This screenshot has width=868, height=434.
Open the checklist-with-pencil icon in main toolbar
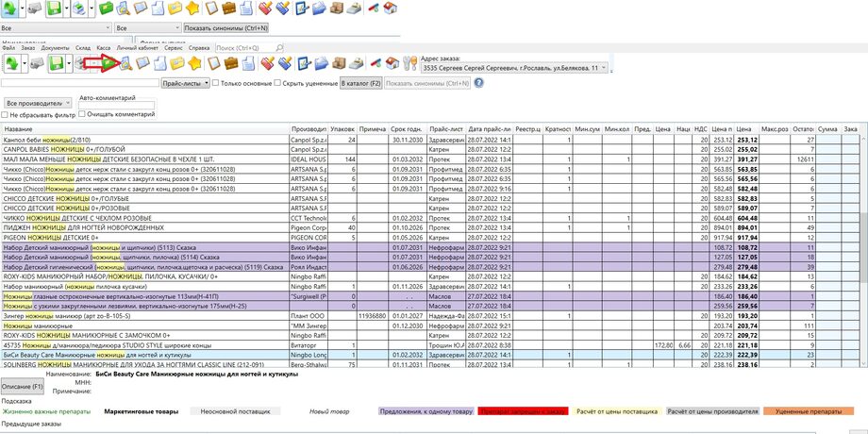click(303, 63)
